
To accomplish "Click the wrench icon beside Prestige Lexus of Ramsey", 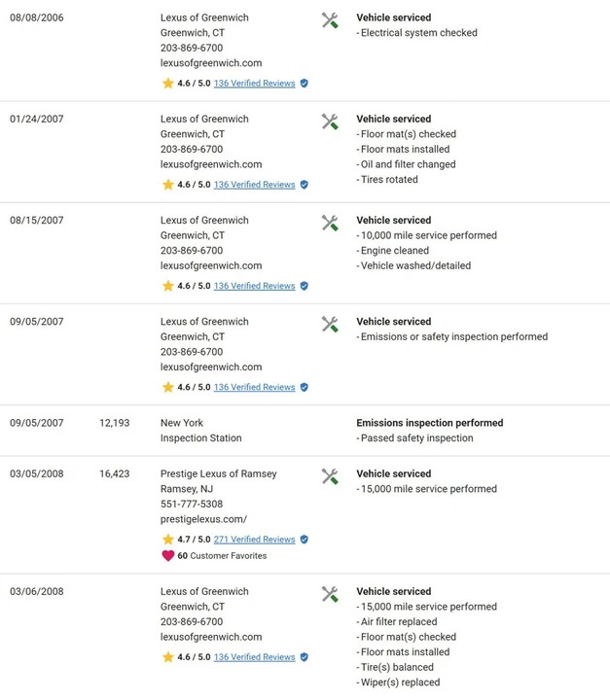I will click(330, 476).
